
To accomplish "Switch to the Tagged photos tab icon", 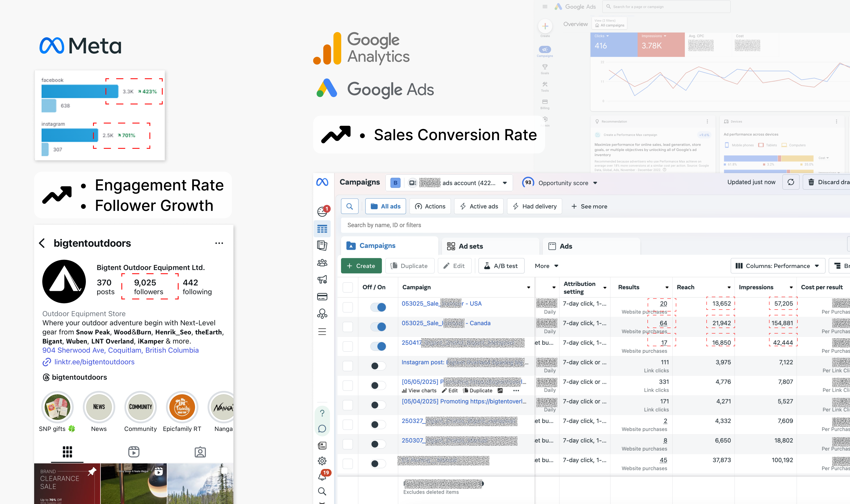I will pyautogui.click(x=200, y=452).
